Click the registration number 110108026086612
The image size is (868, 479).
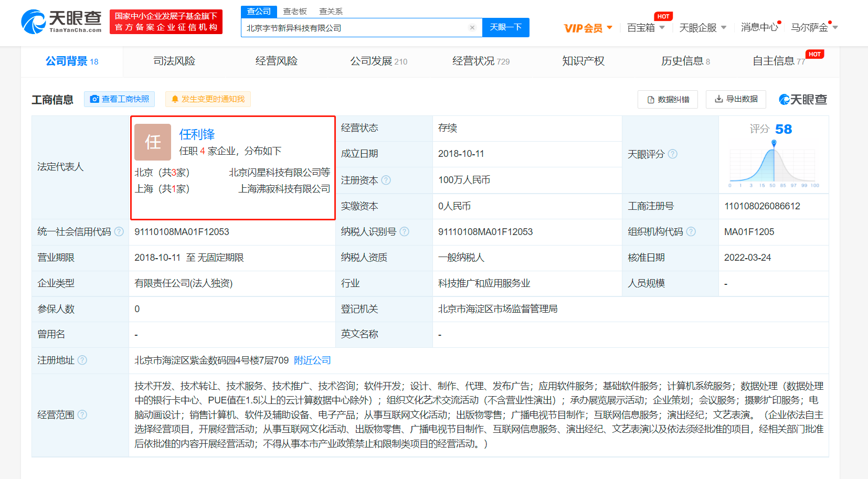762,206
